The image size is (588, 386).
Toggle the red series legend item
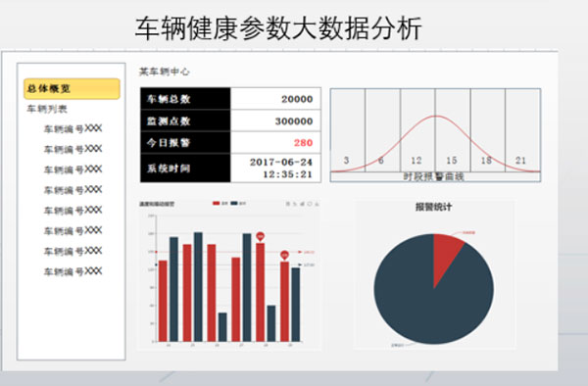[x=220, y=203]
